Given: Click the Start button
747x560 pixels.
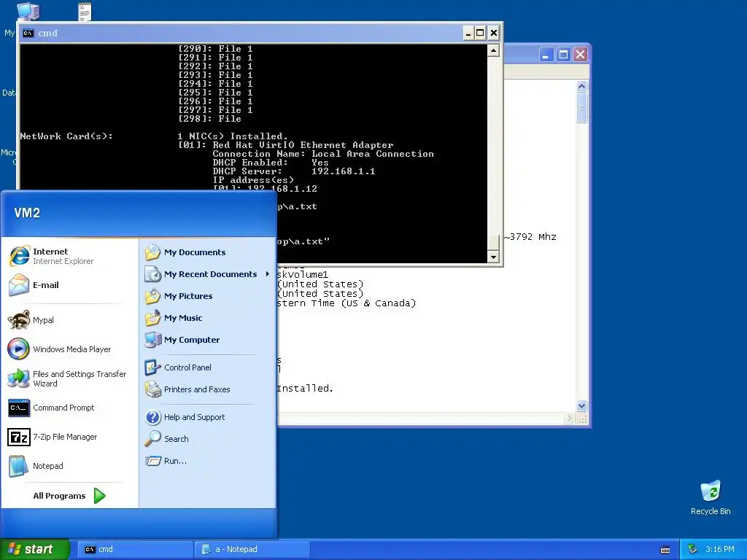Looking at the screenshot, I should [x=35, y=549].
